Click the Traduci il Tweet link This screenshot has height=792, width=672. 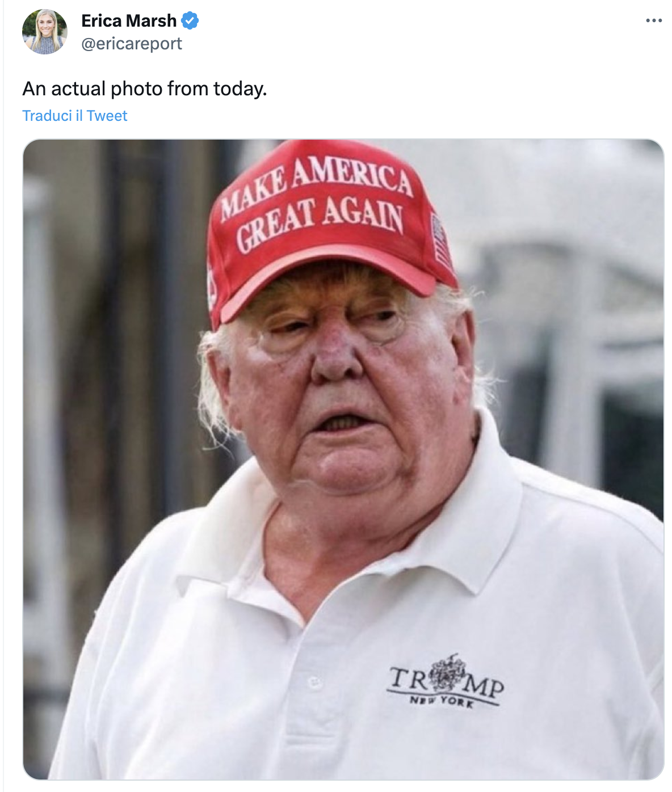coord(75,116)
